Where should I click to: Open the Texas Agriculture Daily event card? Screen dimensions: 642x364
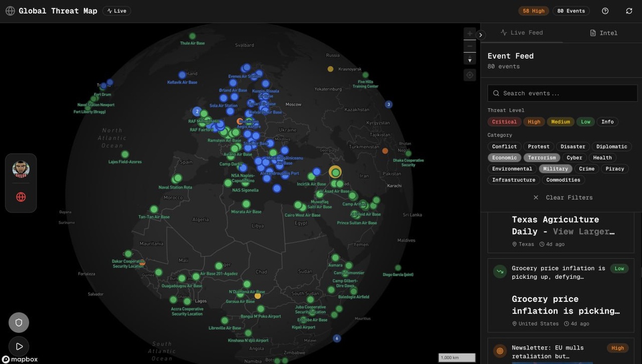[x=561, y=233]
